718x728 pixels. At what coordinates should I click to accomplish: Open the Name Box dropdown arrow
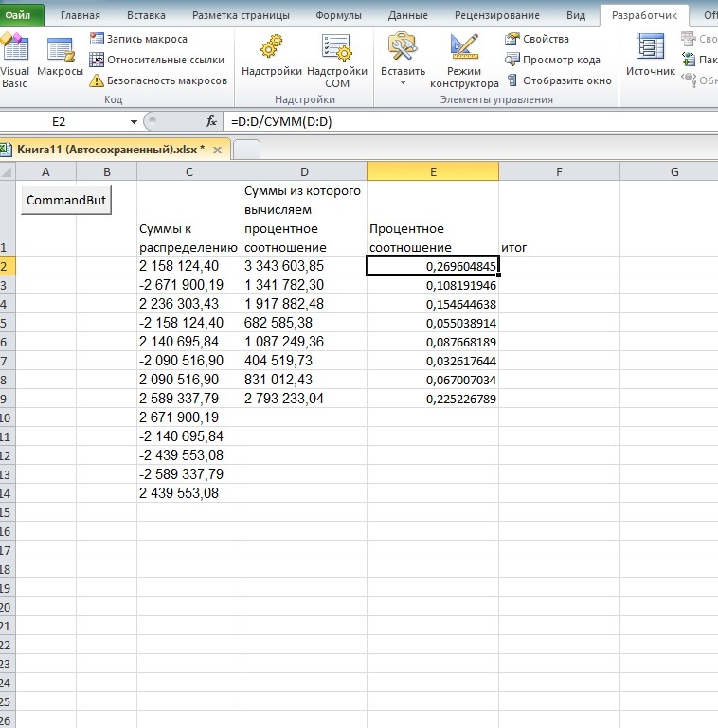(134, 122)
